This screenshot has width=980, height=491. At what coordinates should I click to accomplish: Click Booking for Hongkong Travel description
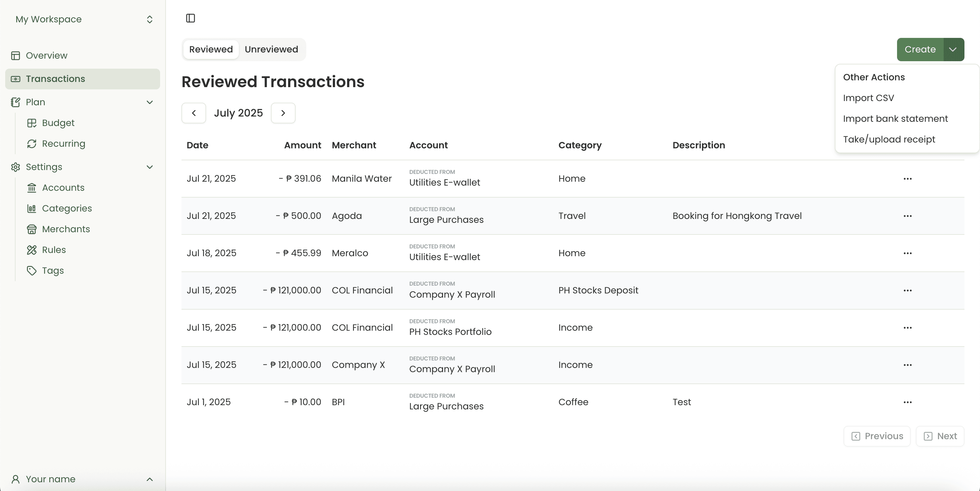tap(737, 216)
